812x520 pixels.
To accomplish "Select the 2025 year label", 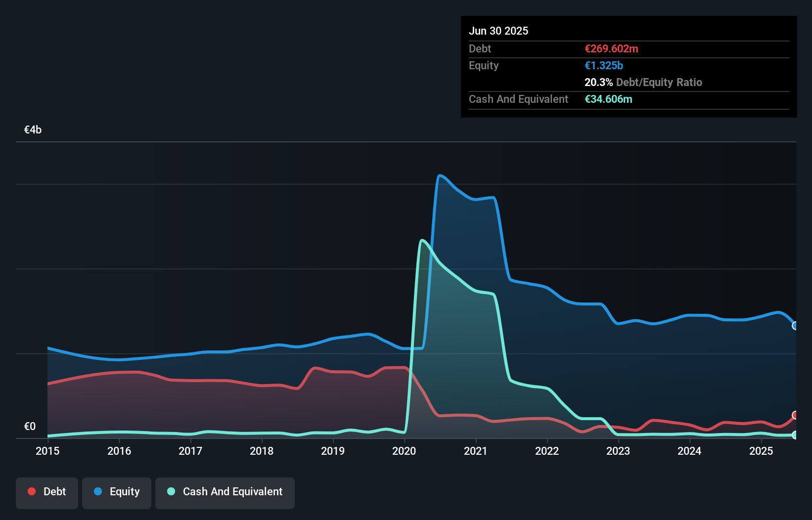I will coord(762,451).
